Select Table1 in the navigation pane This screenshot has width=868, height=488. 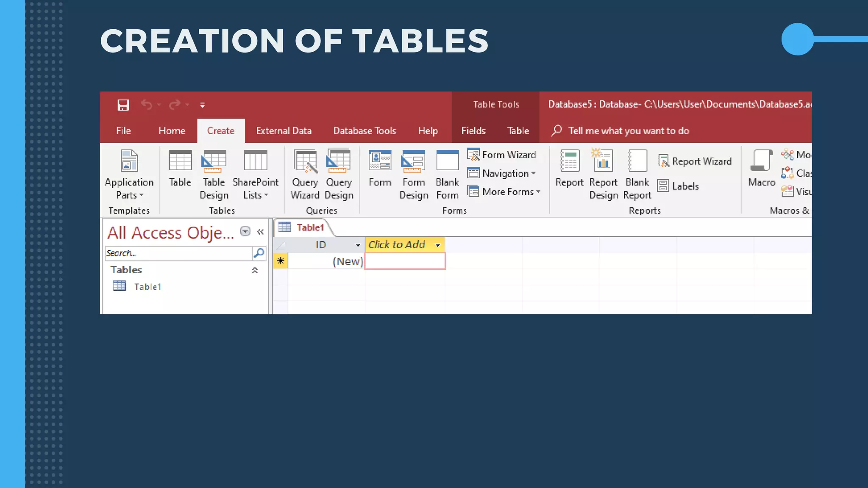pos(147,287)
